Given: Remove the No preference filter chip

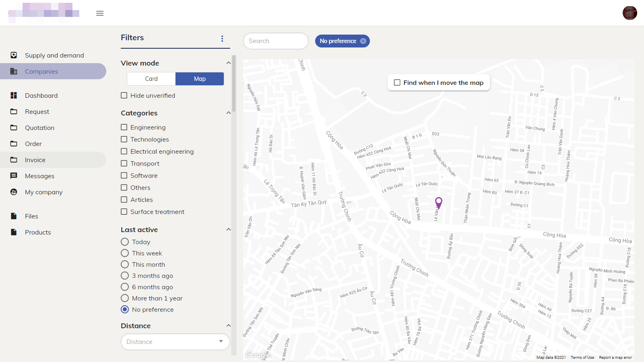Looking at the screenshot, I should (363, 41).
